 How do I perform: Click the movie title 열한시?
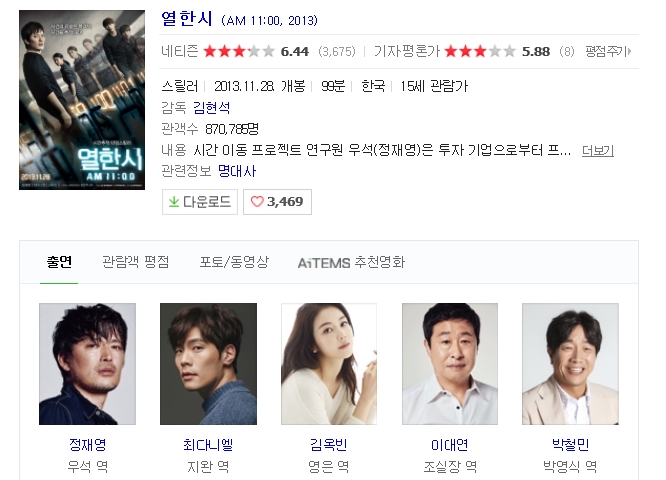click(186, 19)
